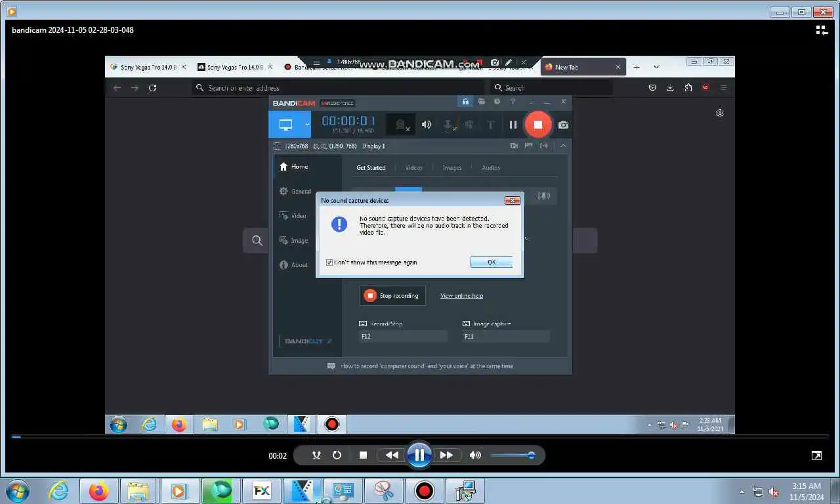This screenshot has width=840, height=504.
Task: Click the Bandicam lock icon
Action: pyautogui.click(x=465, y=102)
